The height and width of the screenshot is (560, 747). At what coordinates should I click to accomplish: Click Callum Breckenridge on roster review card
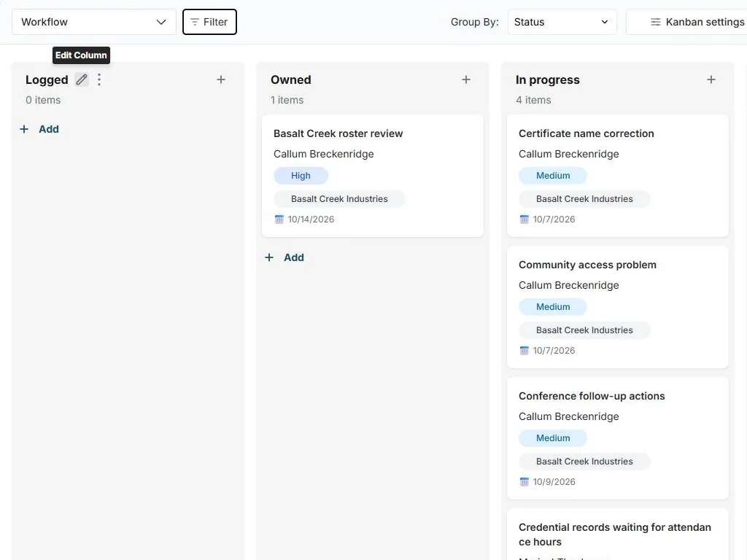point(323,155)
